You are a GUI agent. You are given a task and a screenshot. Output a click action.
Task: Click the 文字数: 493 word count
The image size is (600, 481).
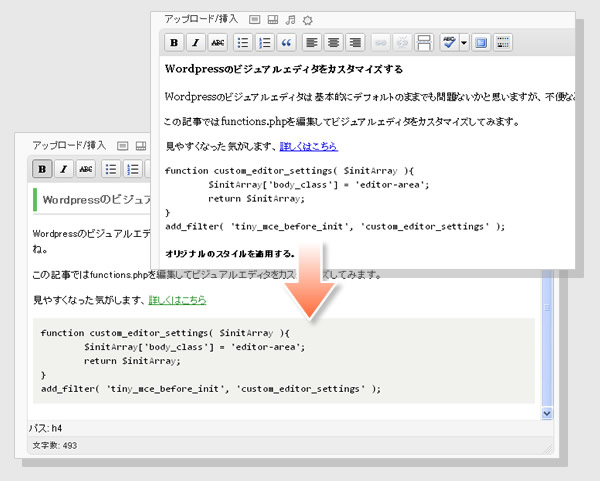(x=55, y=445)
